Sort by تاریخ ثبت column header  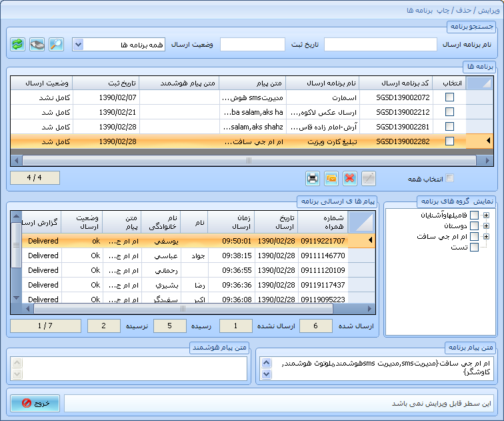(106, 83)
